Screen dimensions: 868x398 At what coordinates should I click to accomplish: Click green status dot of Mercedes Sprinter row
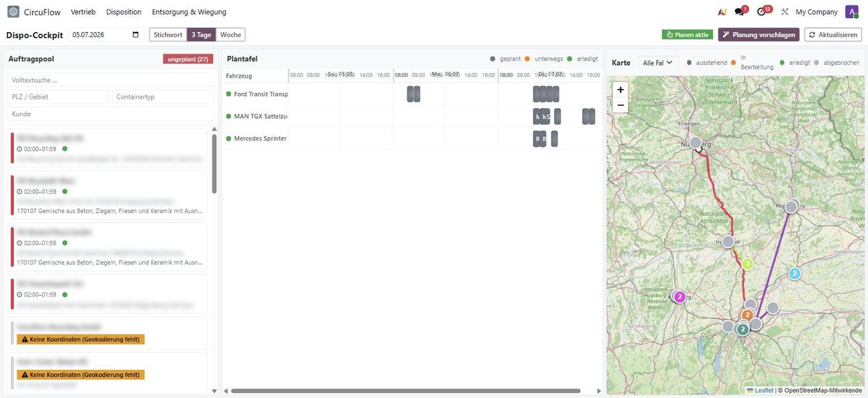tap(228, 138)
